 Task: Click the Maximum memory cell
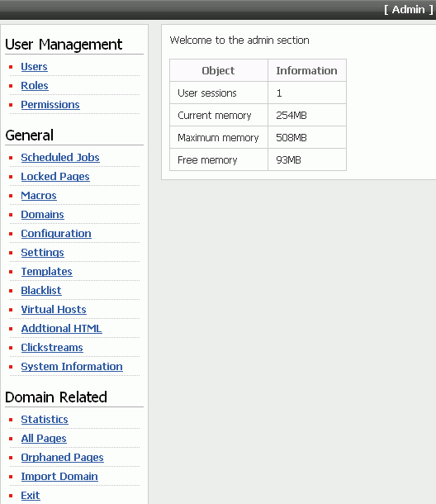[219, 138]
